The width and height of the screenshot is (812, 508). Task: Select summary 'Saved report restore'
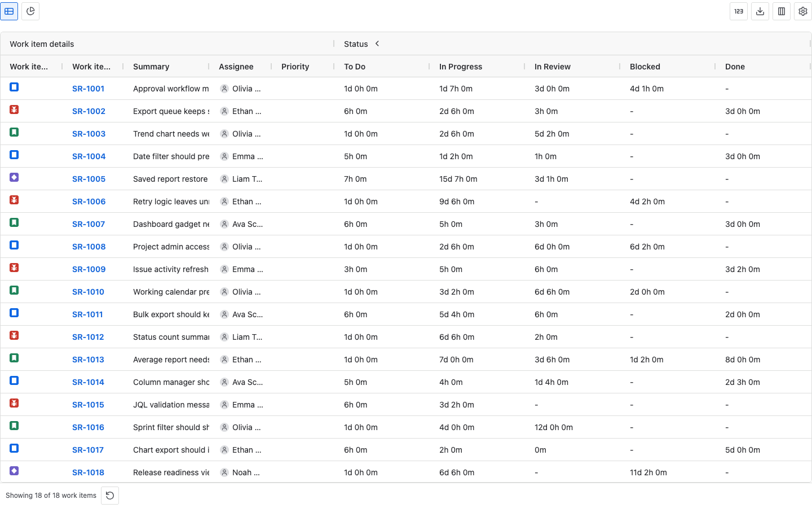coord(170,179)
